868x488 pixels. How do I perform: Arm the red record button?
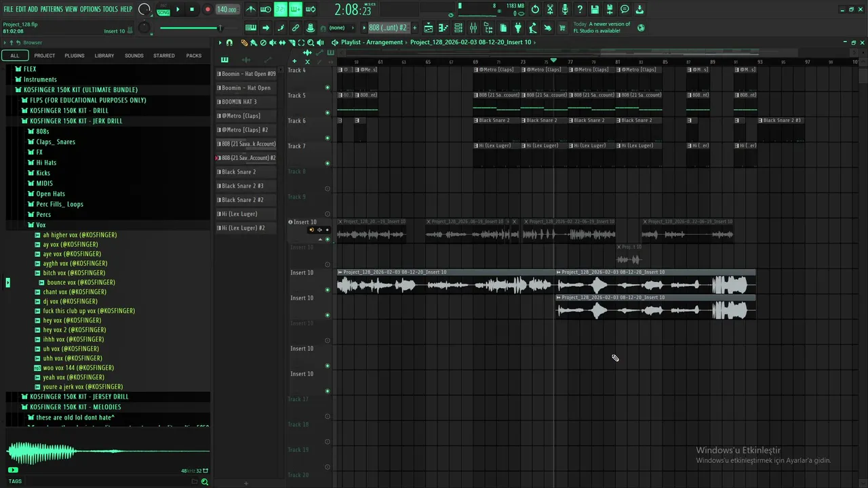[208, 9]
